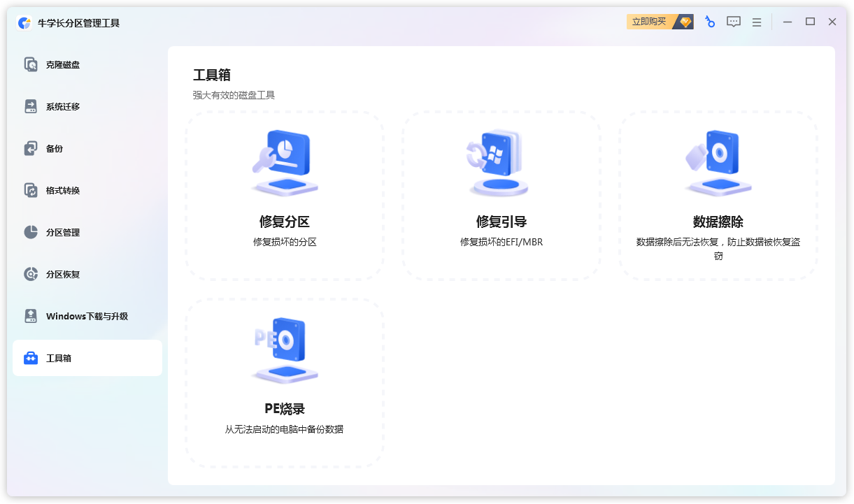854x504 pixels.
Task: Click the 牛学长 app logo in title bar
Action: point(24,23)
